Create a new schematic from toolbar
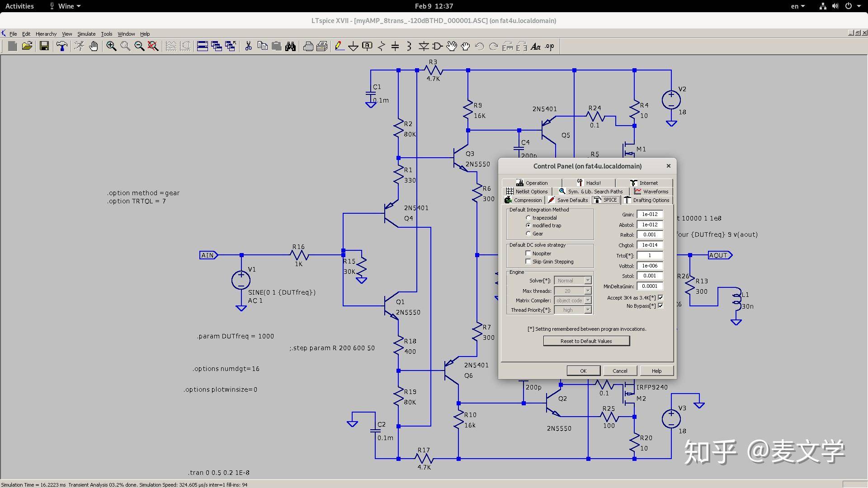Viewport: 868px width, 488px height. (x=13, y=46)
